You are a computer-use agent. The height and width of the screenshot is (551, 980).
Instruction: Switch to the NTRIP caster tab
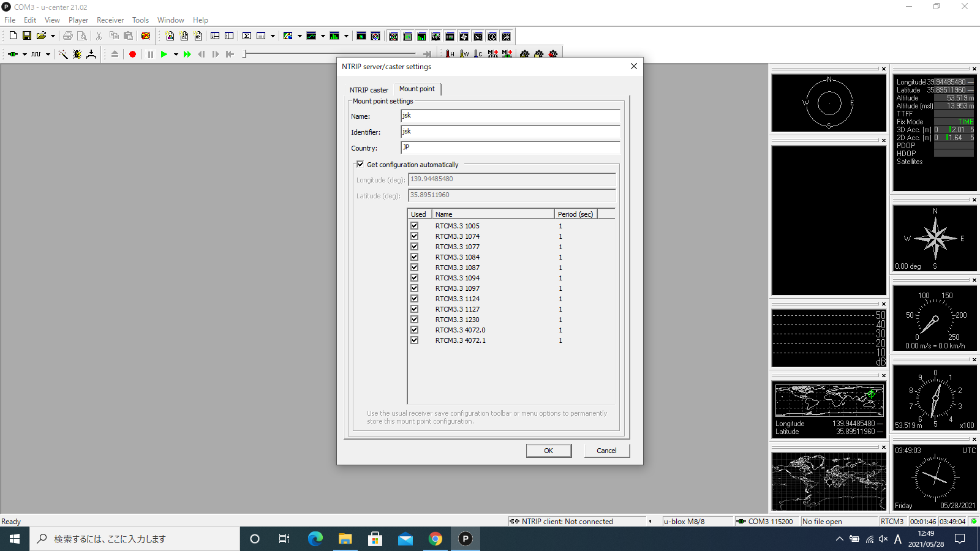369,90
